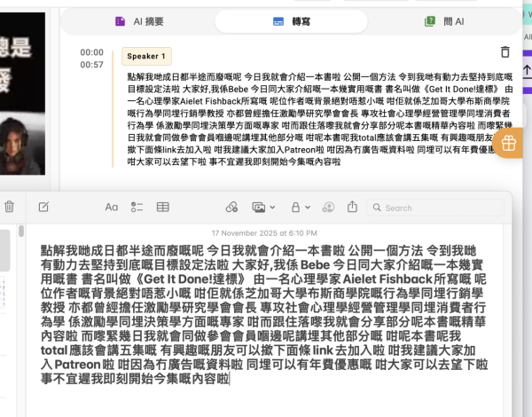Screen dimensions: 532x417
Task: Insert a checklist in Notes
Action: (x=137, y=207)
